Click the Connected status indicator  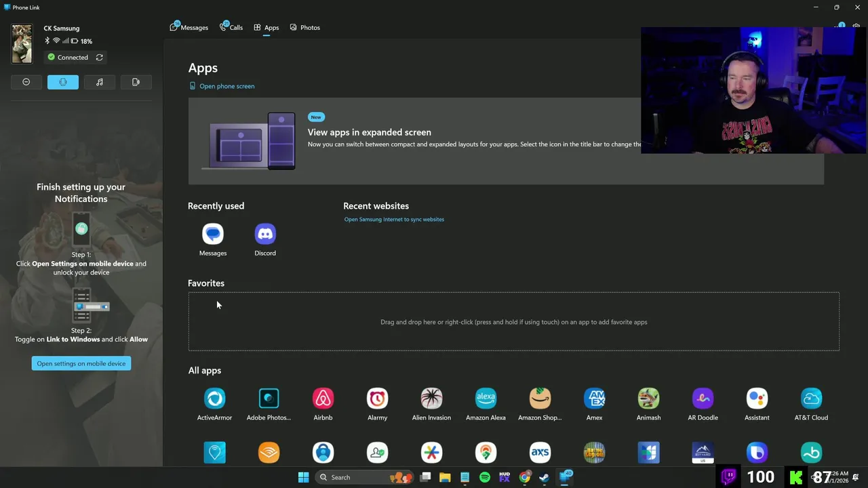68,58
